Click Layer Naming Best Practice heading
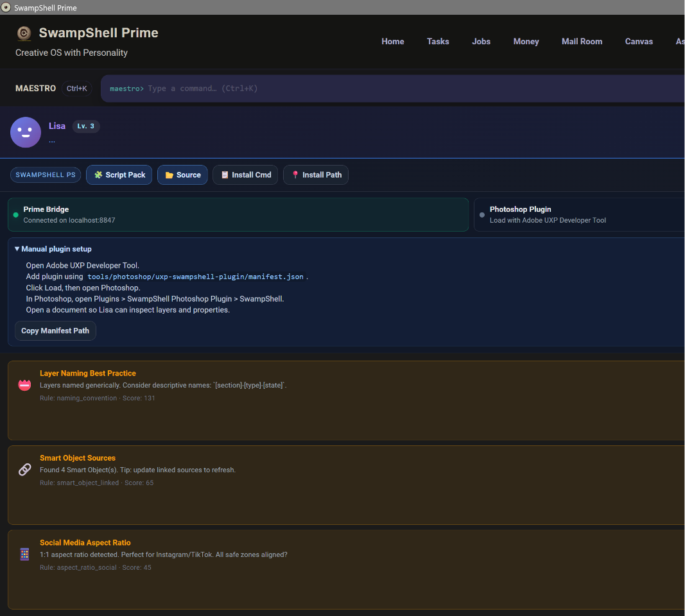This screenshot has width=685, height=616. coord(88,373)
